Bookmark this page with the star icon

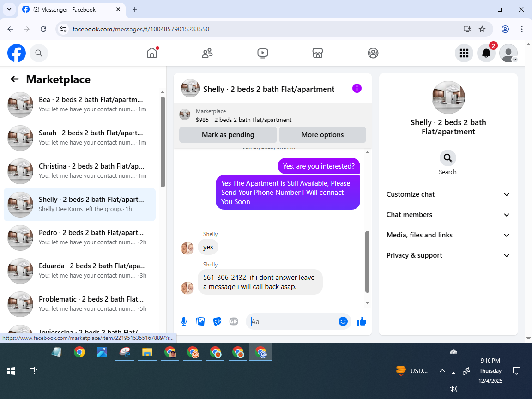pos(482,29)
